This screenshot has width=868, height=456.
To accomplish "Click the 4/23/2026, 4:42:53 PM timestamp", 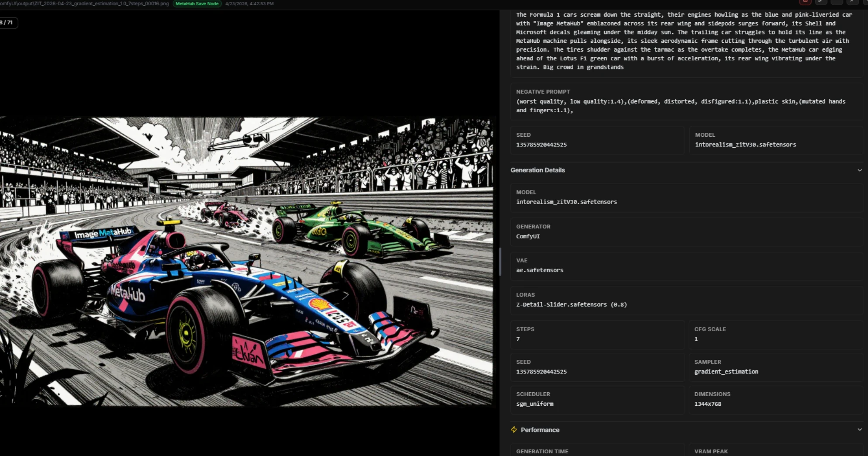I will (249, 3).
